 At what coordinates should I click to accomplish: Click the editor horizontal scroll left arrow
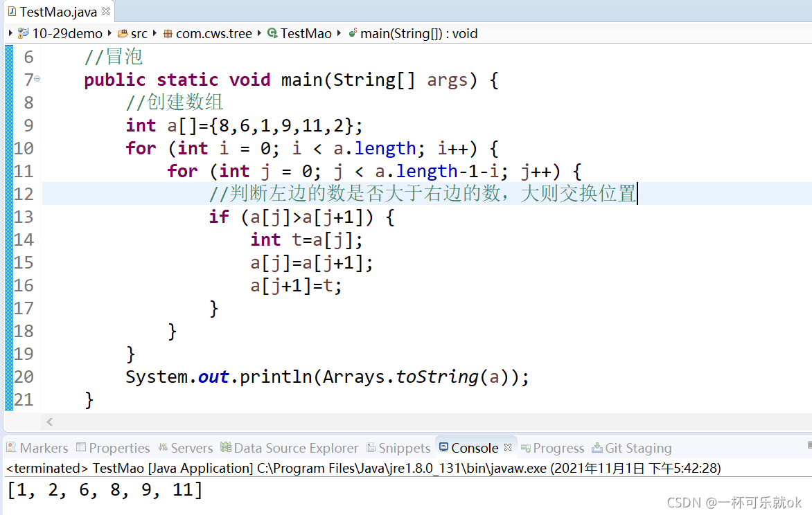point(50,422)
